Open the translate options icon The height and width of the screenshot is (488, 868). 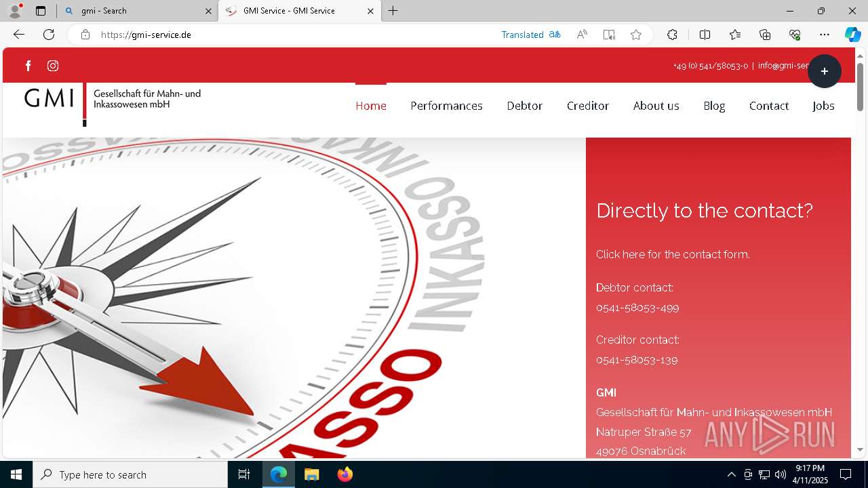coord(555,35)
